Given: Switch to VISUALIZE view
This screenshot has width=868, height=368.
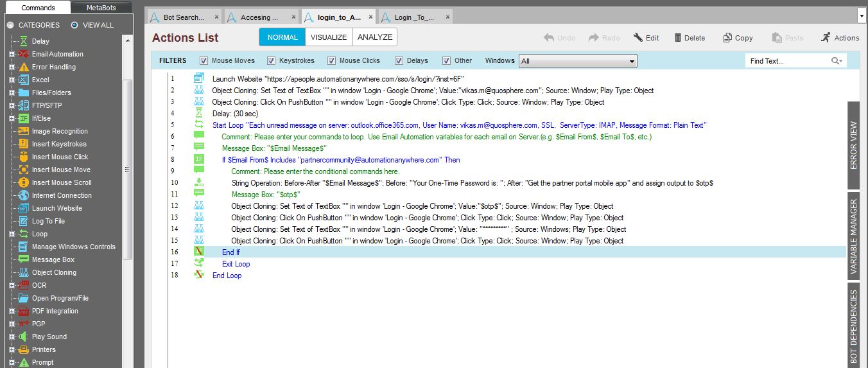Looking at the screenshot, I should tap(329, 37).
